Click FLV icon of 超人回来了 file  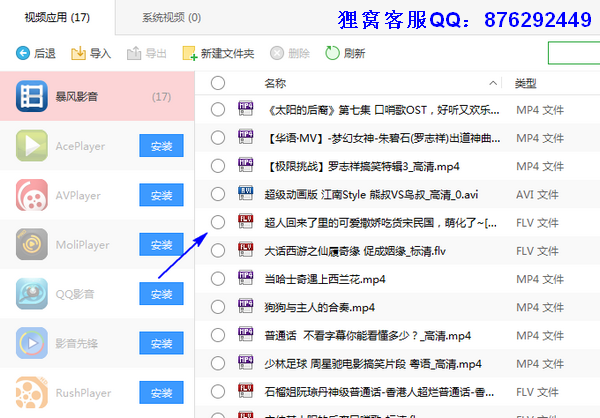click(246, 222)
